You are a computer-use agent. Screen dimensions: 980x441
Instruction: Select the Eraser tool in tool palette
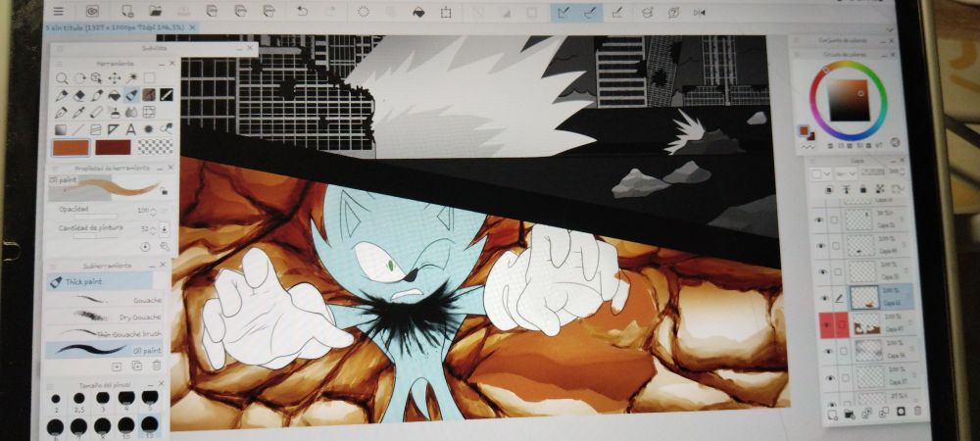click(x=79, y=95)
